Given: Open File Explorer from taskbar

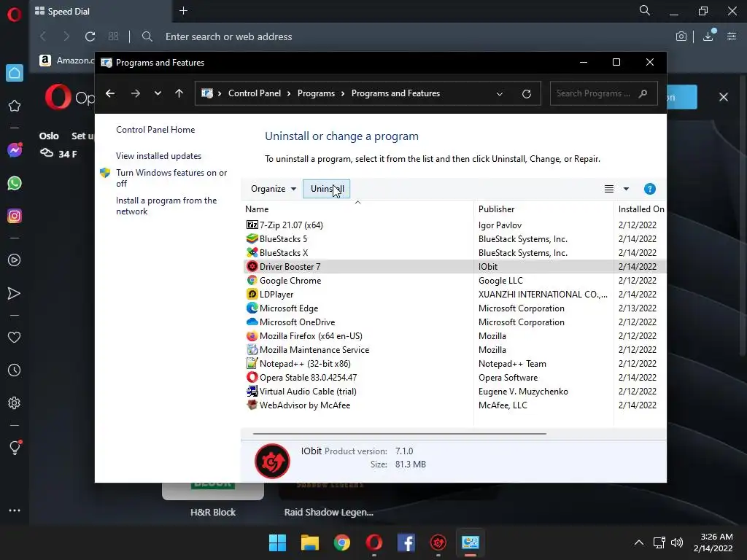Looking at the screenshot, I should point(309,542).
